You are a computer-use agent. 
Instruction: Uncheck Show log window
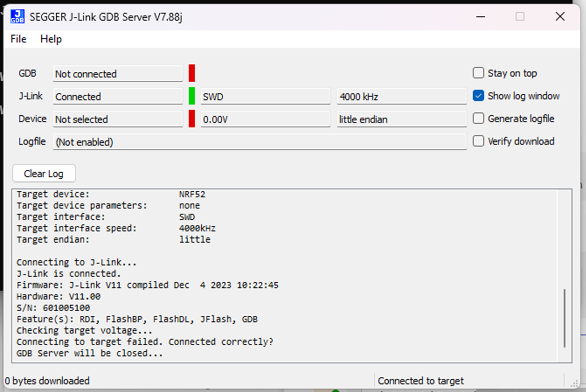click(478, 96)
